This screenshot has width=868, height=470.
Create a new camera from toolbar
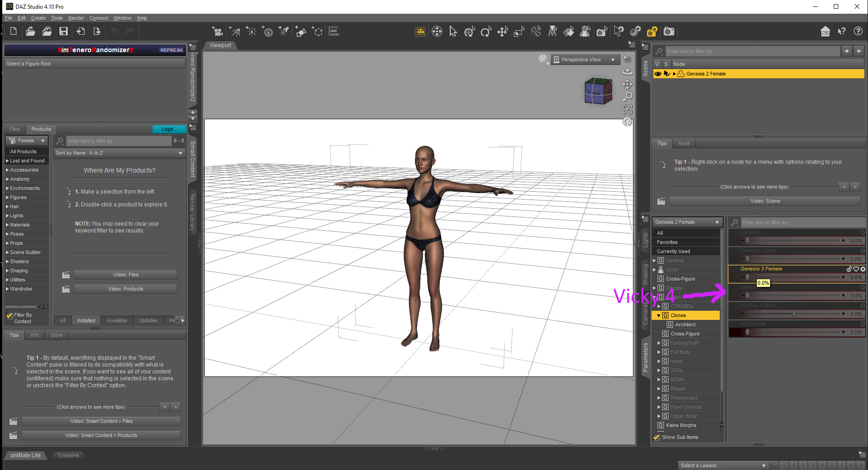point(217,31)
